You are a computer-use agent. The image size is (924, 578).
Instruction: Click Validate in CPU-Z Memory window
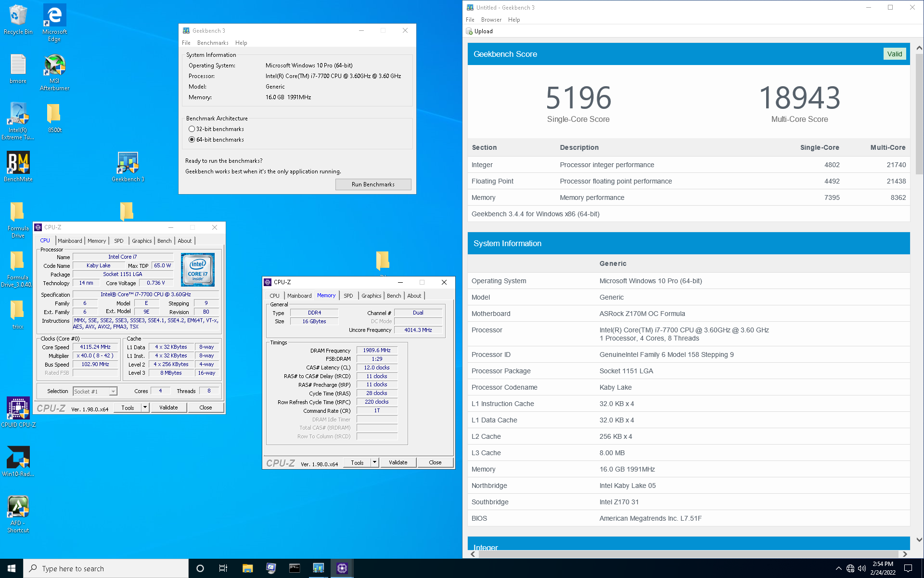(398, 462)
